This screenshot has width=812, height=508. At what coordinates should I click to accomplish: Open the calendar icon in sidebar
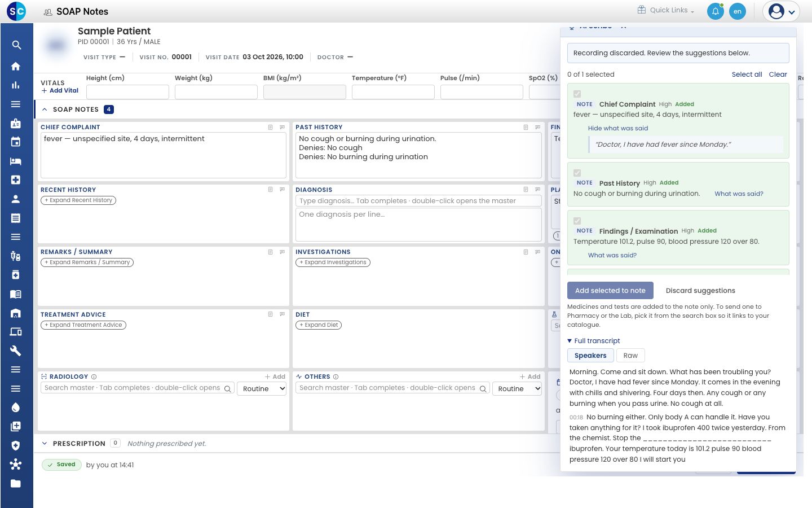[x=16, y=142]
